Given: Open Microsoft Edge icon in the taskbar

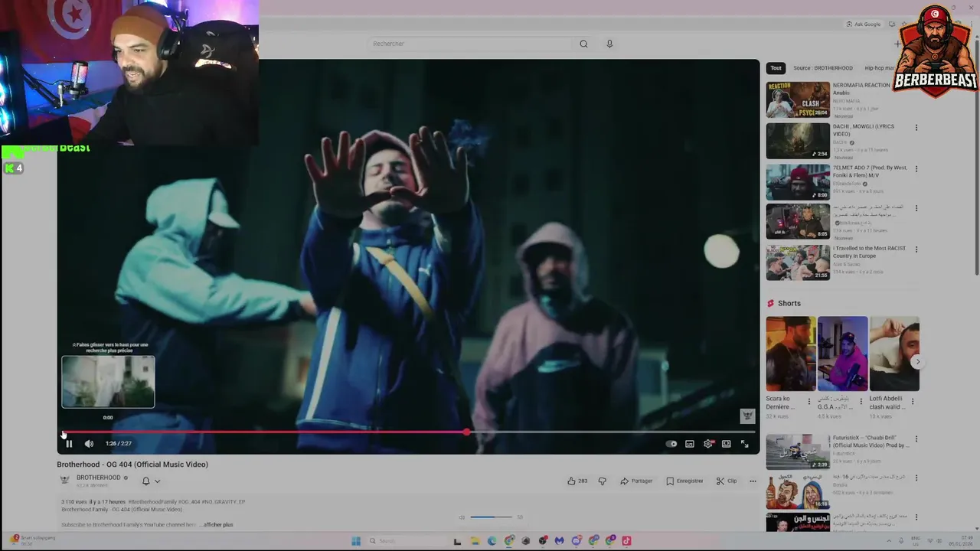Looking at the screenshot, I should 492,541.
